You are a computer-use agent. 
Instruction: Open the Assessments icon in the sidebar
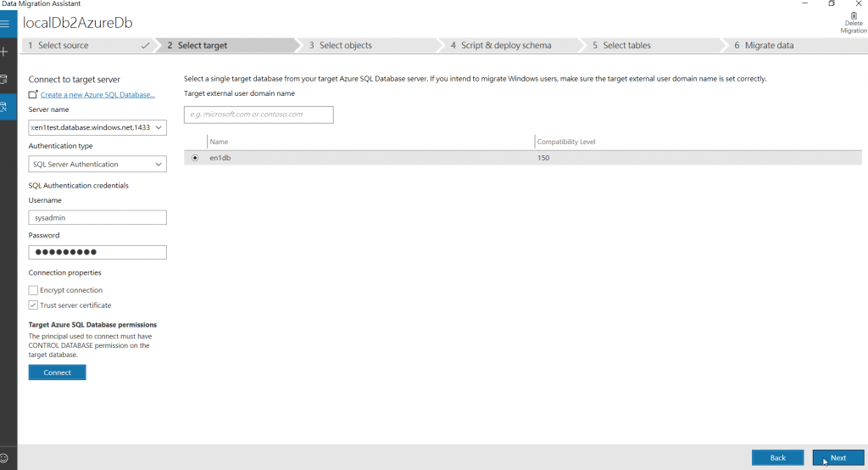click(4, 79)
